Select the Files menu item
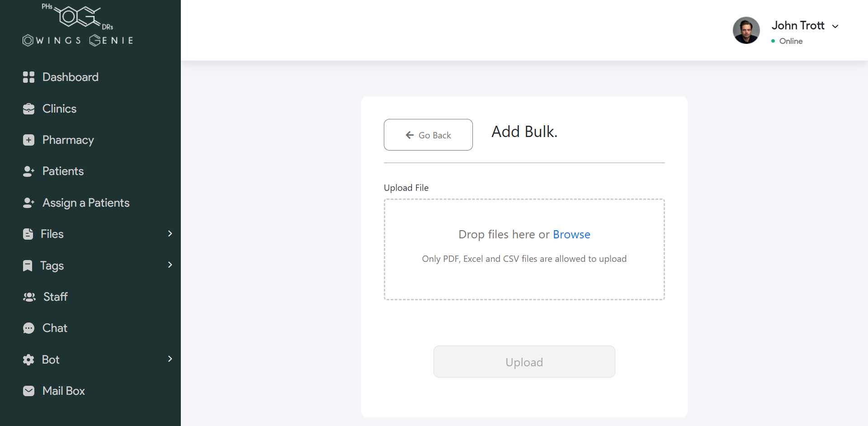This screenshot has width=868, height=426. [x=52, y=234]
